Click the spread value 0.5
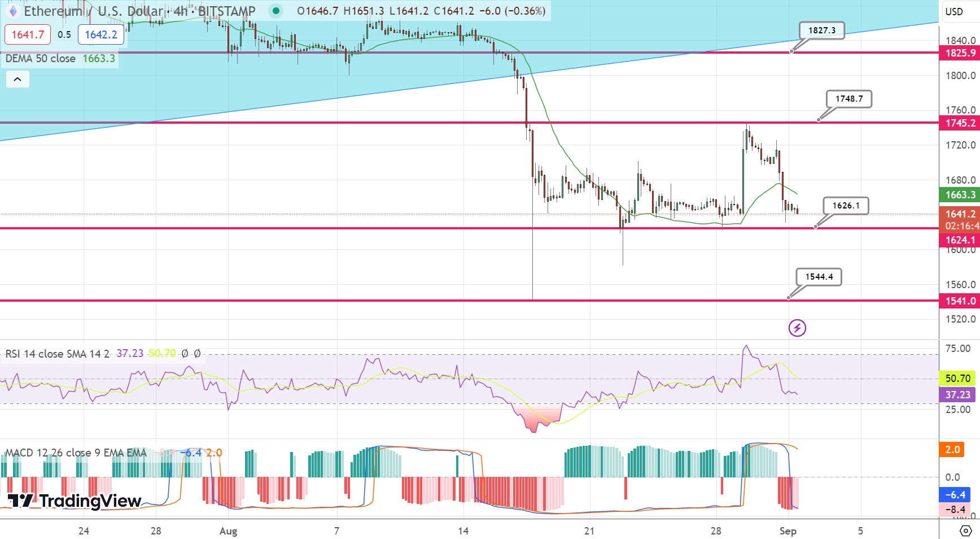The width and height of the screenshot is (980, 539). (x=64, y=34)
